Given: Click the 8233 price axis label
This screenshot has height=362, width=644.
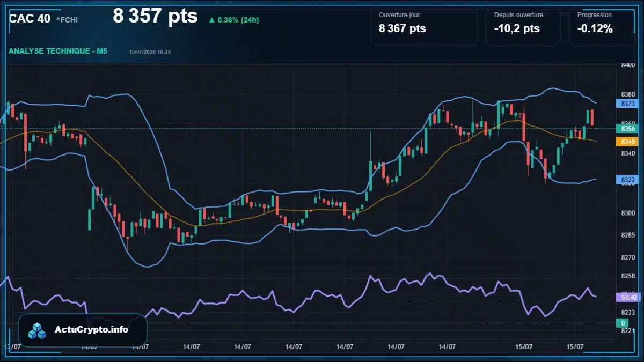Looking at the screenshot, I should click(x=628, y=312).
